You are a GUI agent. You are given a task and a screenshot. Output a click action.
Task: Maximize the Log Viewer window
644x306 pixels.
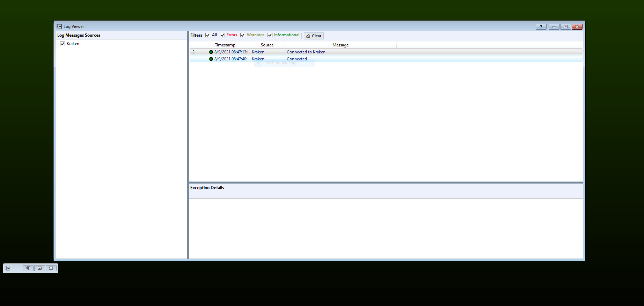[x=565, y=27]
